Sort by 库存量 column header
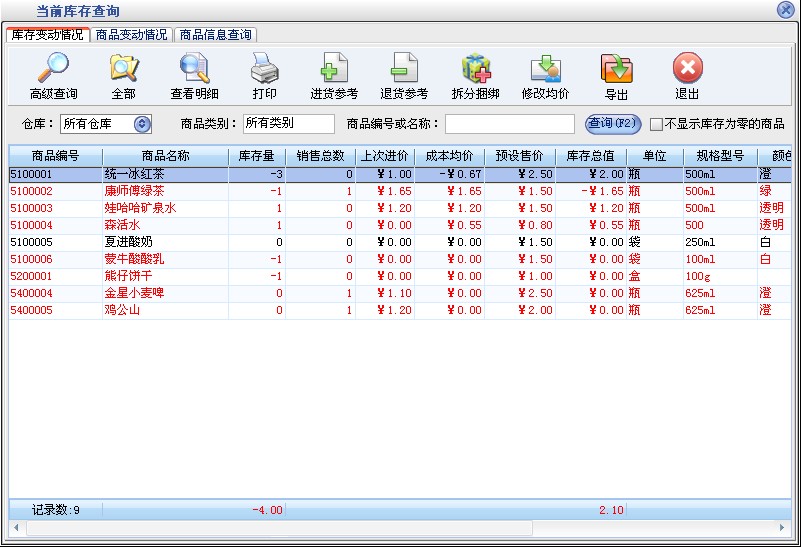The width and height of the screenshot is (801, 547). coord(257,156)
